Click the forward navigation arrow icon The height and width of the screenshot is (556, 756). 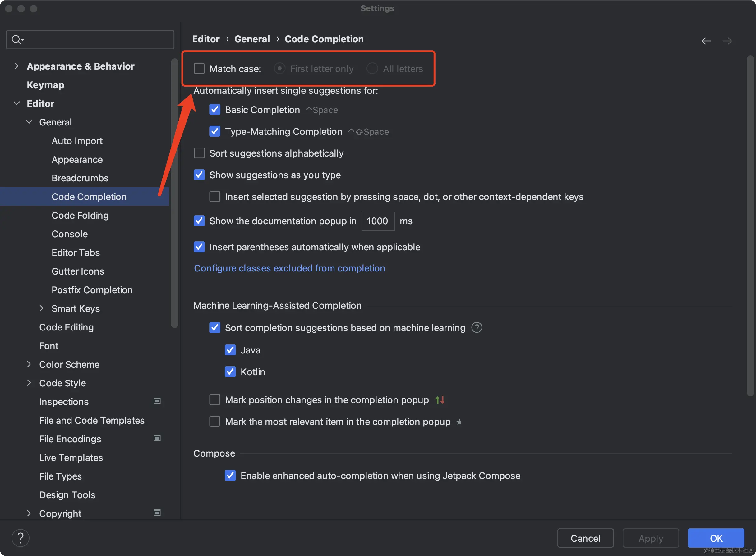(x=727, y=41)
